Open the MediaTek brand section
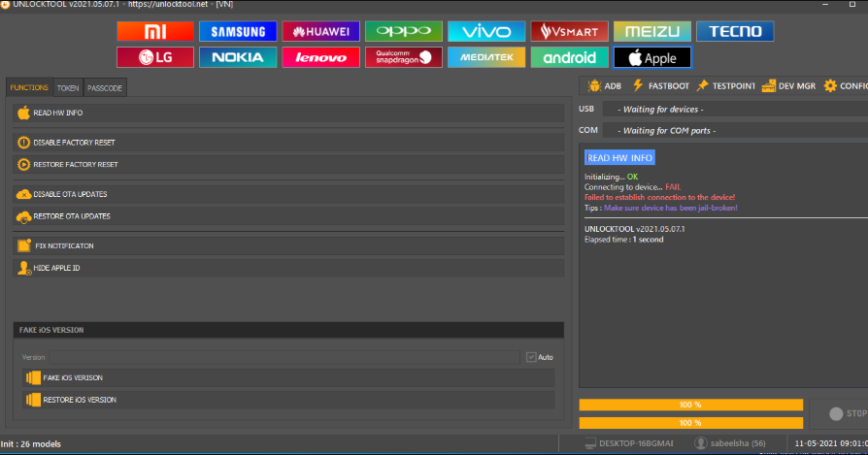Screen dimensions: 868x455 [x=486, y=57]
